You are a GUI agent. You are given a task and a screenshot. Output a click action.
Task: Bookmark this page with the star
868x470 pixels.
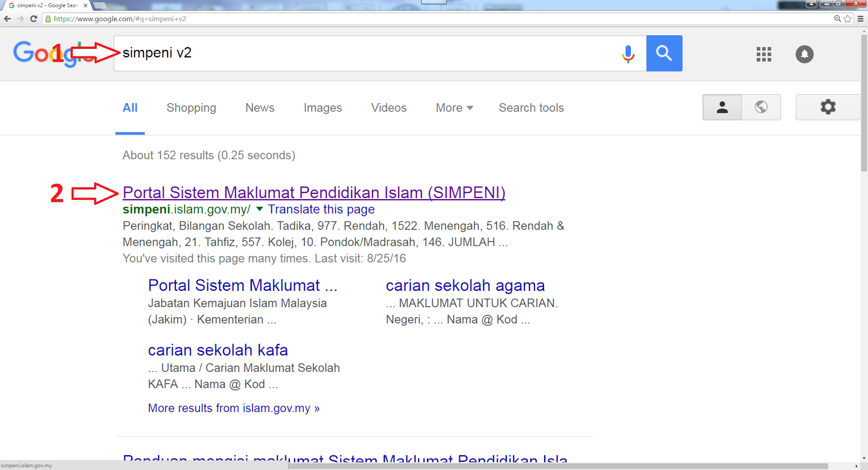tap(847, 18)
